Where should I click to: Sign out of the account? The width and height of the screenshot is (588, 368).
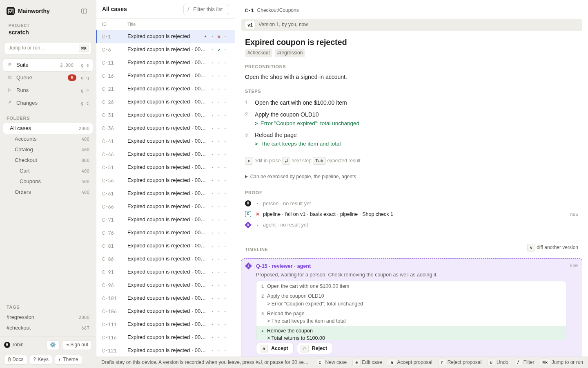[77, 345]
